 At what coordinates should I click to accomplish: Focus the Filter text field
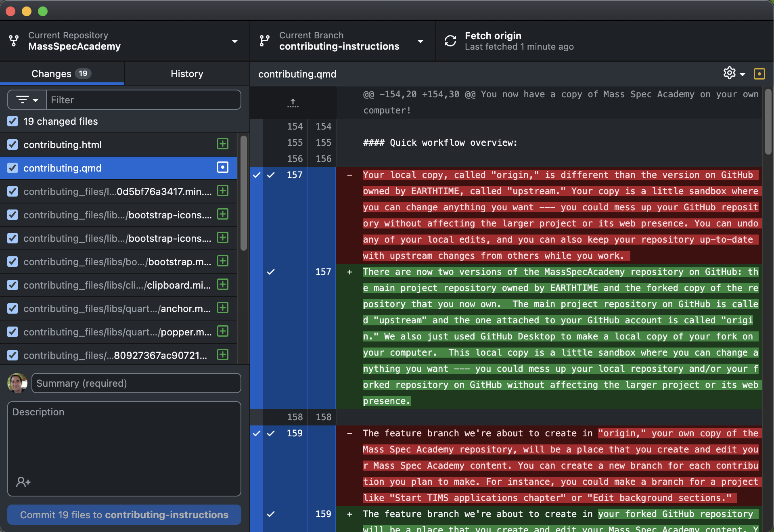(x=144, y=100)
